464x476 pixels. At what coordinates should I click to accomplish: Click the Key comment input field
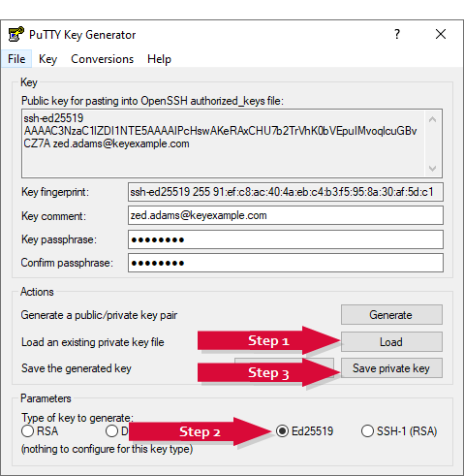286,215
